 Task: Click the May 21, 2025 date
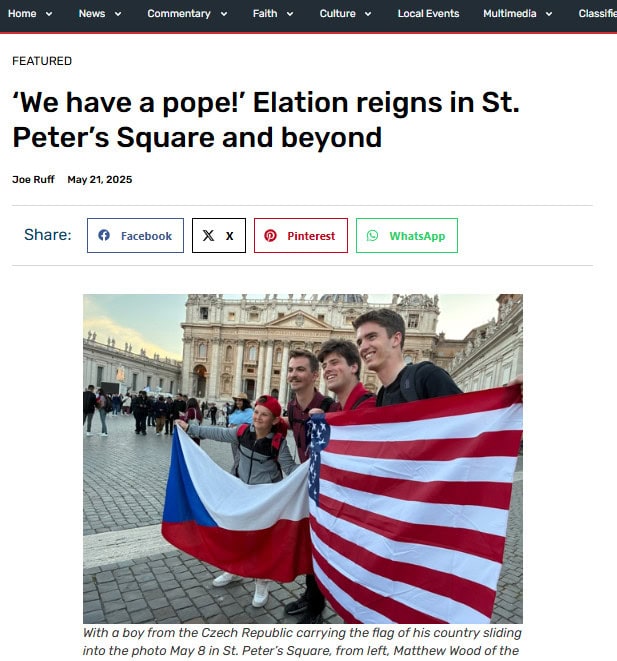pos(100,180)
